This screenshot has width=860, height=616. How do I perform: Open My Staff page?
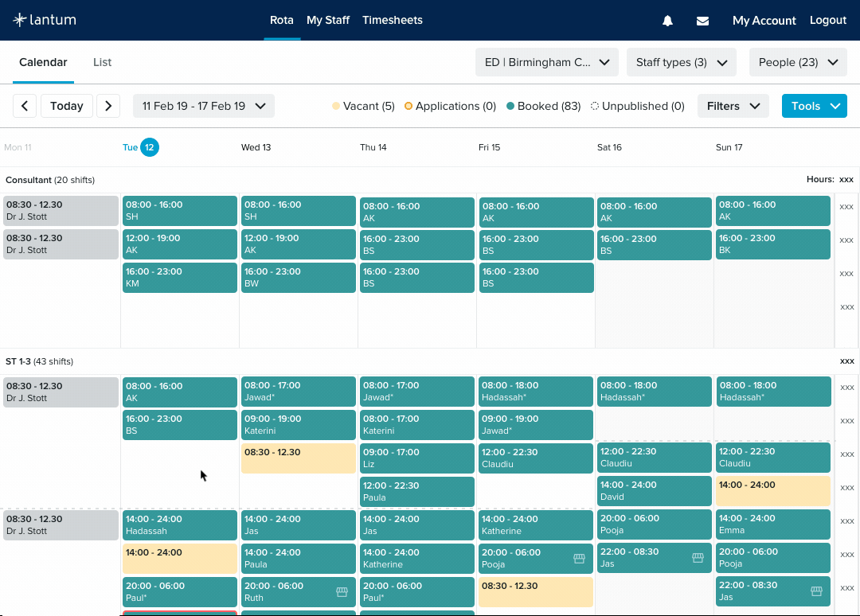[328, 20]
